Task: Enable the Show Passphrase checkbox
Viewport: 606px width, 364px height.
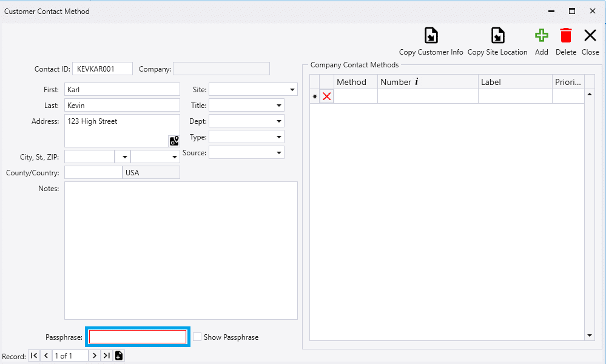Action: click(197, 337)
